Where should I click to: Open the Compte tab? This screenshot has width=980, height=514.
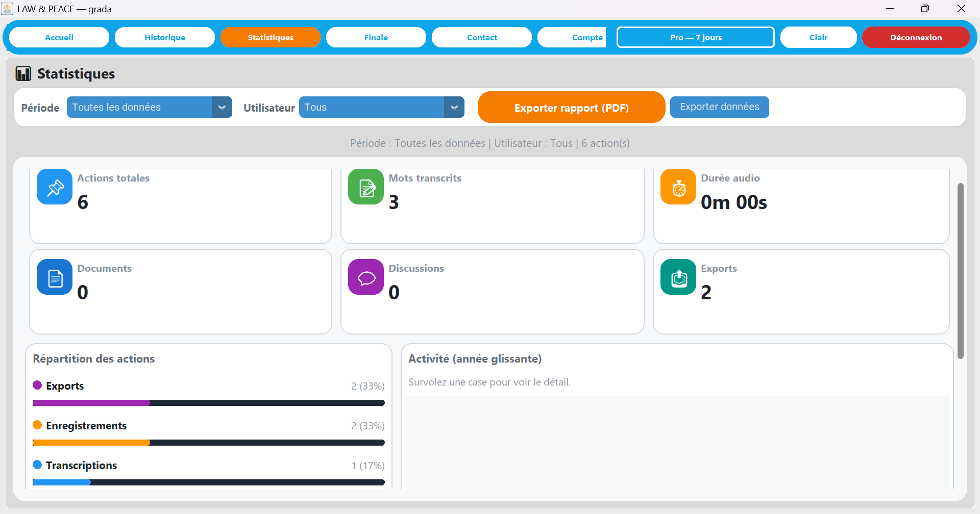tap(572, 37)
